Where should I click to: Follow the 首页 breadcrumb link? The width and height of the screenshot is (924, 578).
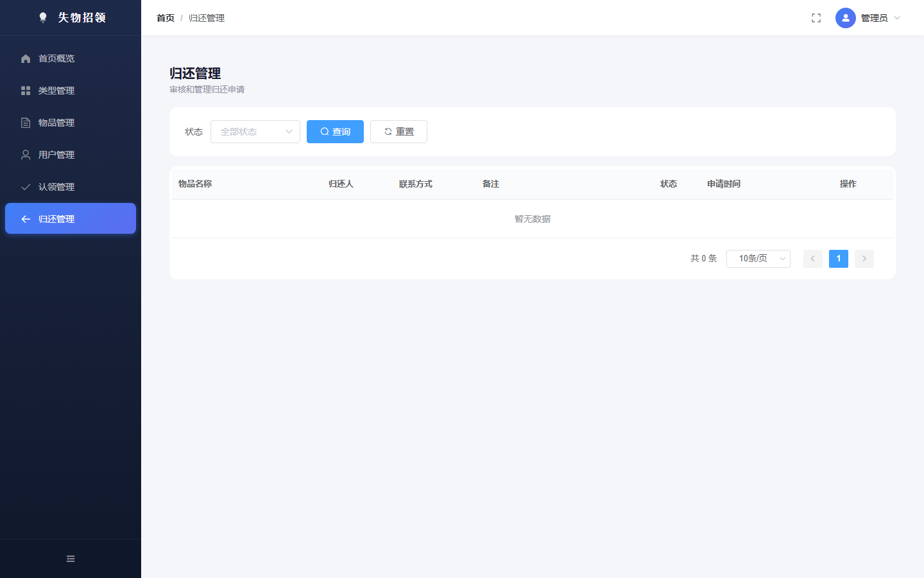click(x=166, y=18)
